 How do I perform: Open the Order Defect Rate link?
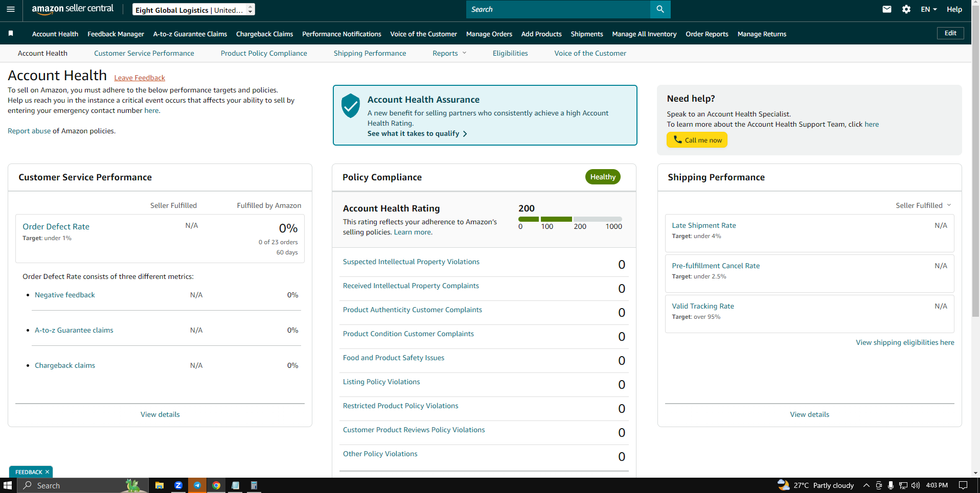click(x=56, y=226)
